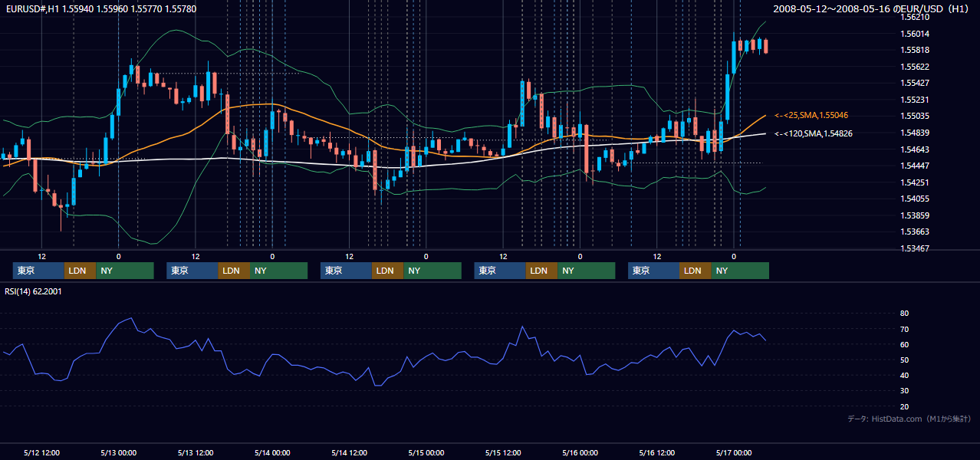980x460 pixels.
Task: Select the last NY session box
Action: coord(740,271)
